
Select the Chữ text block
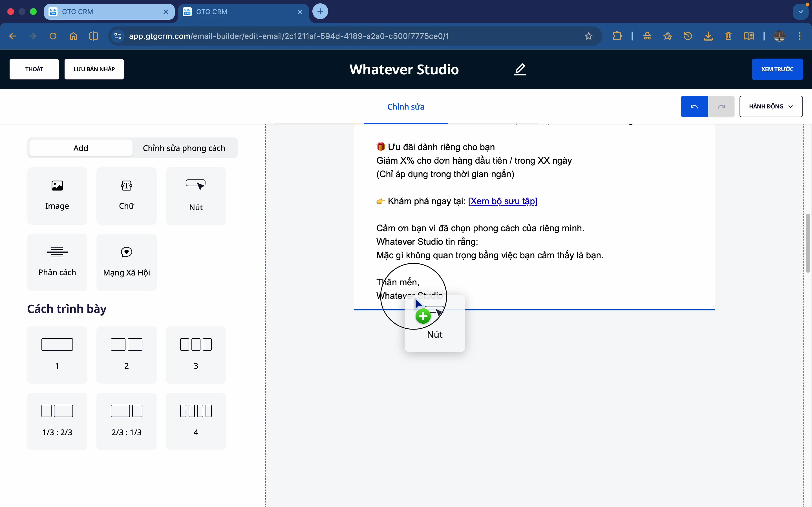[x=127, y=196]
